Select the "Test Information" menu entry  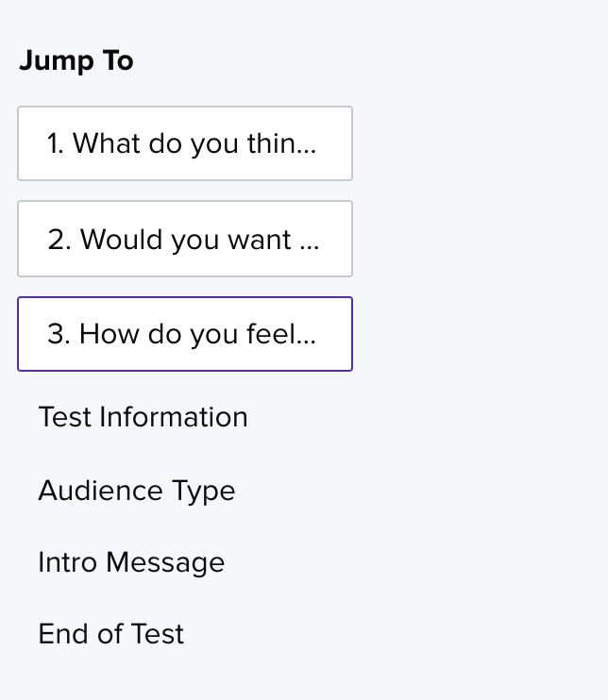(x=143, y=417)
